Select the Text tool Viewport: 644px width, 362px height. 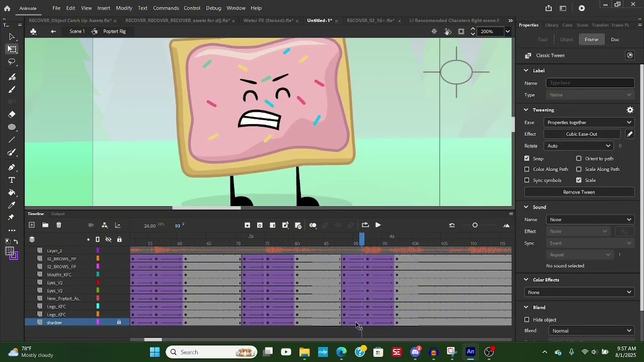click(12, 180)
